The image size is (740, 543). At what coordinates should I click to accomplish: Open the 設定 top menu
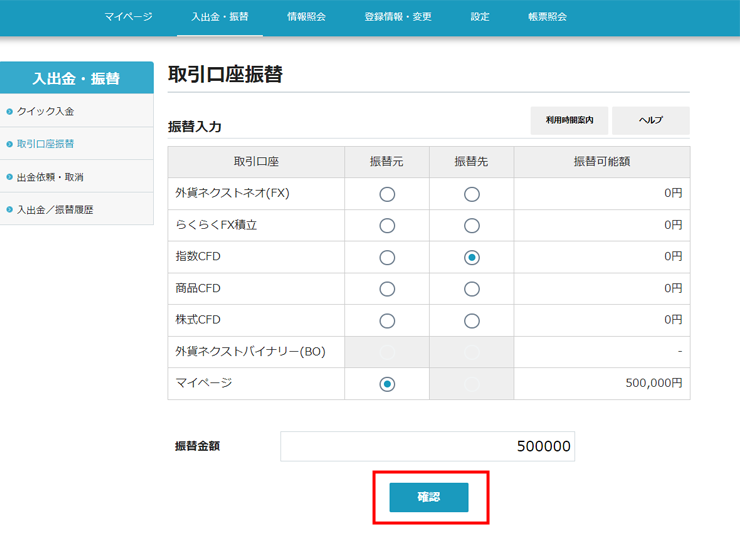[480, 17]
